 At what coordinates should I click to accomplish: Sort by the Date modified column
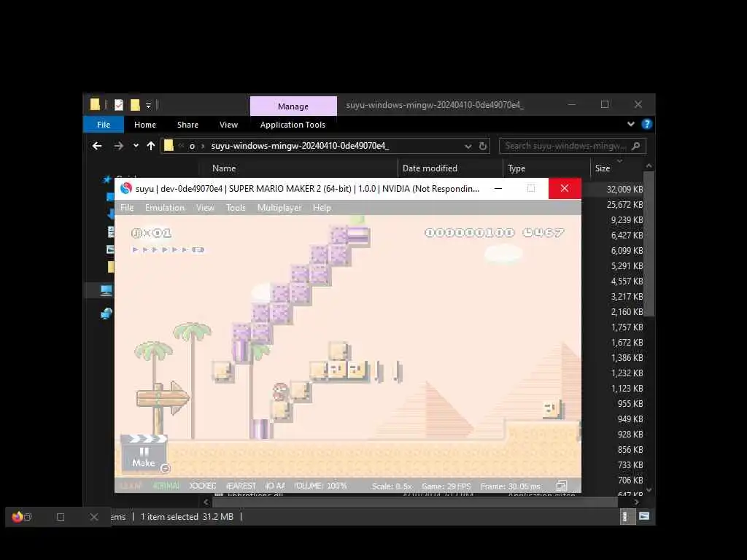(x=430, y=168)
